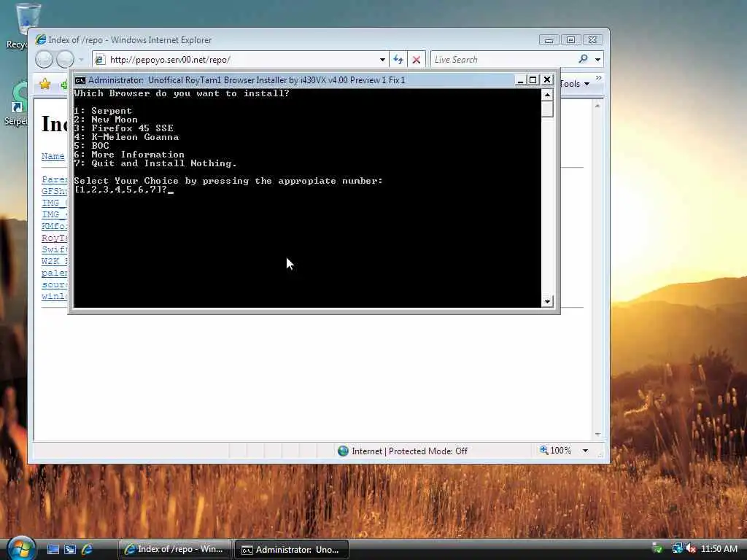
Task: Click the command prompt scroll down arrow
Action: (x=547, y=301)
